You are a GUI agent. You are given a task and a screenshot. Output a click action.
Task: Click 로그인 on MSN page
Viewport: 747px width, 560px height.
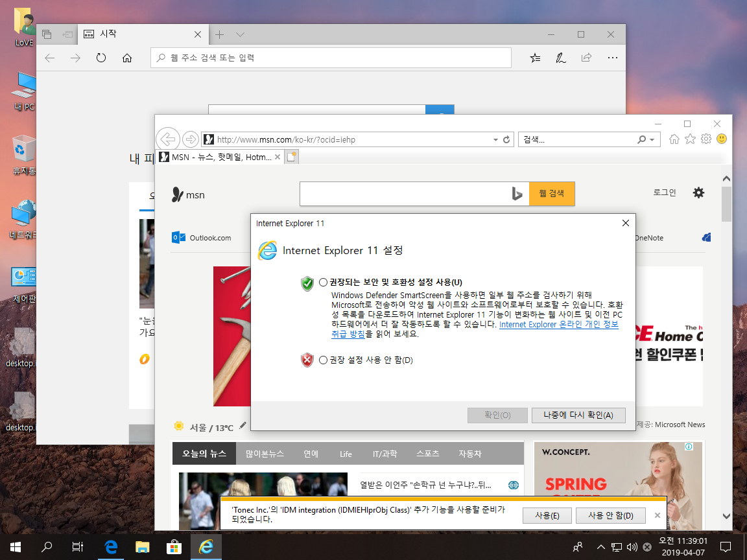665,192
